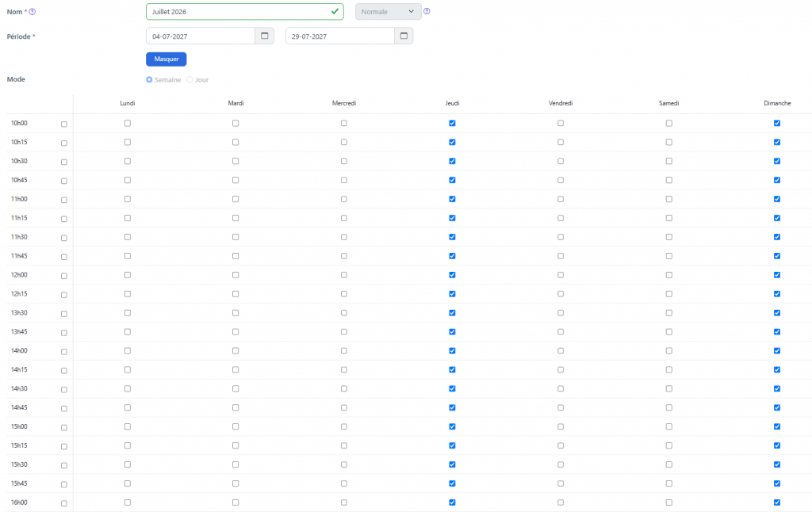Check Mardi at 10h15
The height and width of the screenshot is (512, 812).
236,142
